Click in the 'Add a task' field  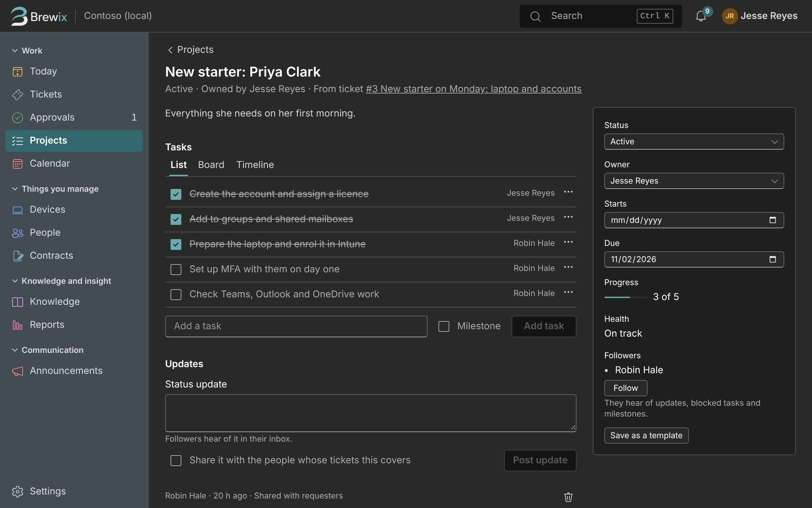(x=296, y=326)
